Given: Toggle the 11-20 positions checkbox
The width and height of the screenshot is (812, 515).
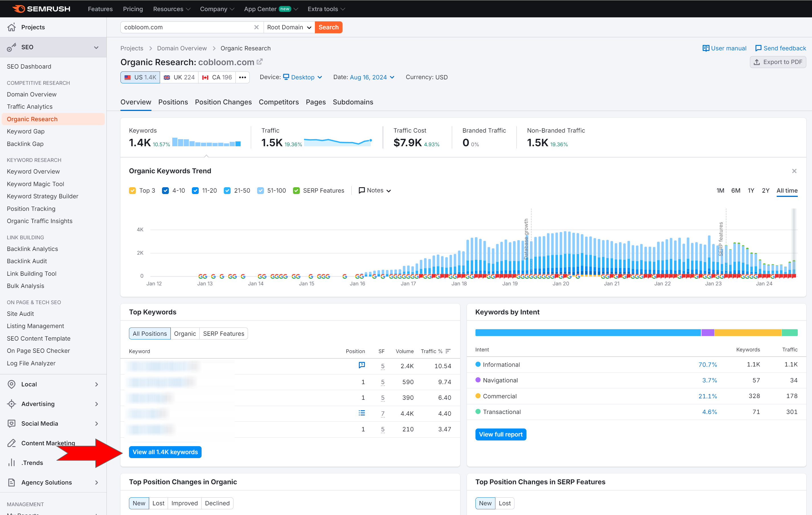Looking at the screenshot, I should [x=195, y=191].
